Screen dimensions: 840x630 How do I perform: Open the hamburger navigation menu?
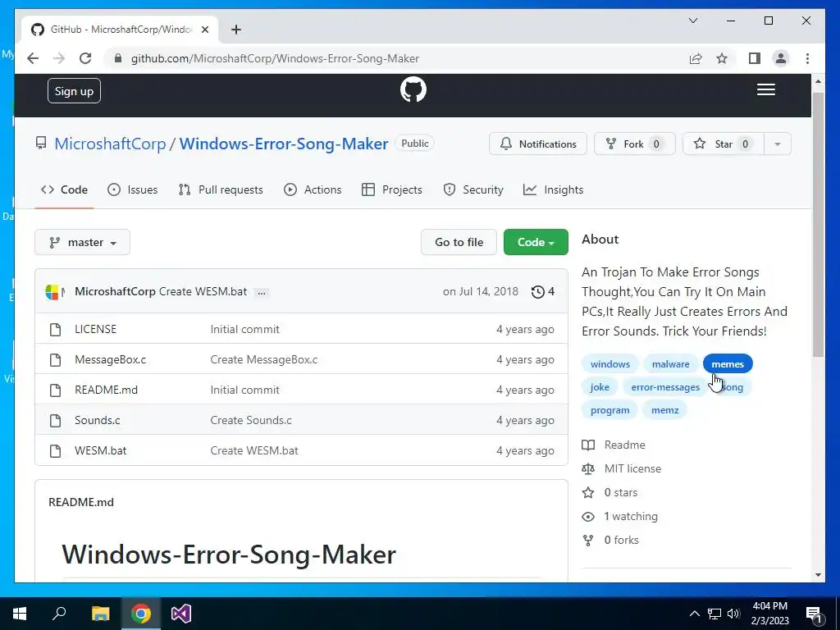[x=765, y=89]
